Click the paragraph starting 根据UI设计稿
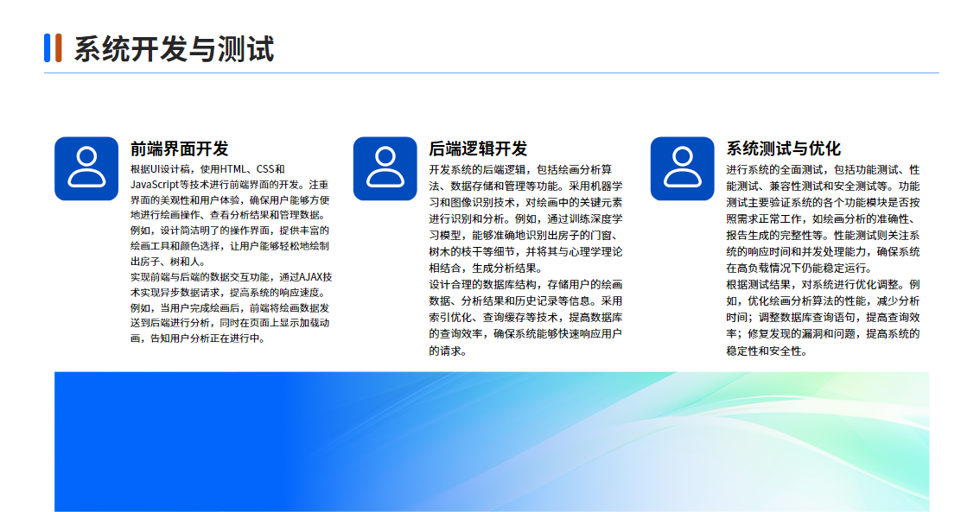The width and height of the screenshot is (980, 512). (x=230, y=215)
